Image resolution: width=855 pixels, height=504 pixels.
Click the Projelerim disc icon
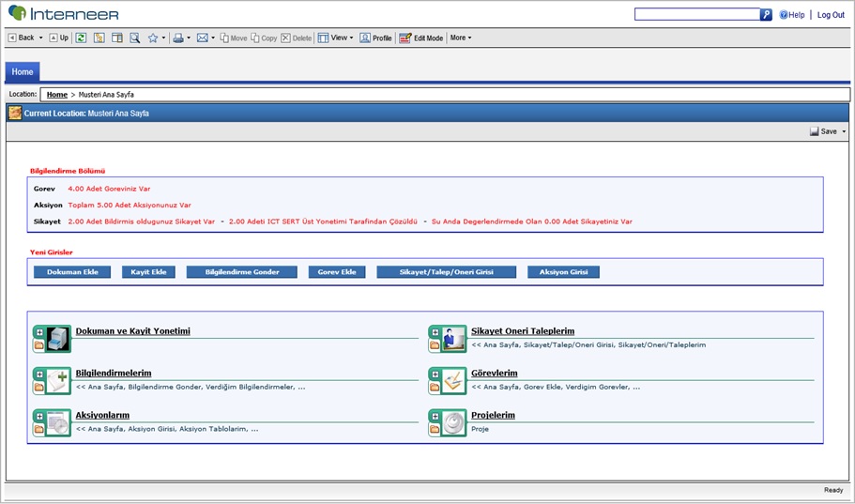pyautogui.click(x=454, y=422)
